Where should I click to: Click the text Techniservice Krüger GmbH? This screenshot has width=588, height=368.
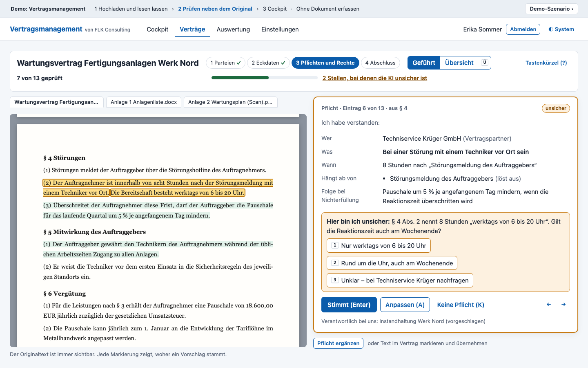[422, 139]
